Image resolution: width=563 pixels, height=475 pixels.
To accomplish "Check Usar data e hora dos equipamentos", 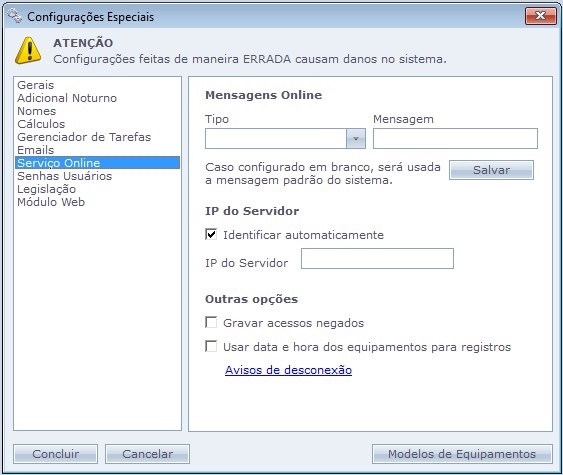I will click(211, 346).
